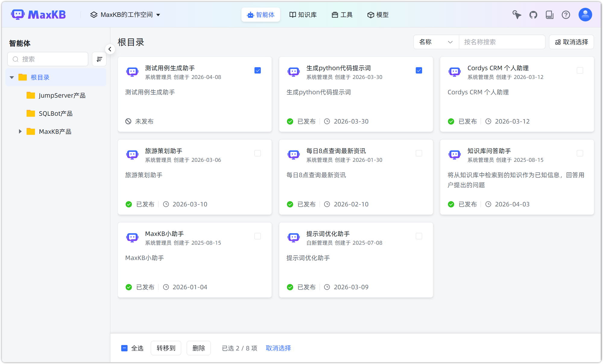Open the 知识库问答助手 card title
The width and height of the screenshot is (603, 364).
pos(489,151)
